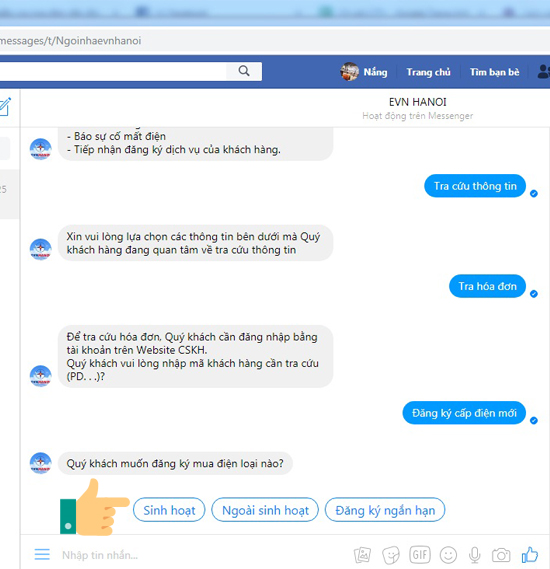Focus the Nhập tin nhắn message field
Viewport: 550px width, 569px height.
pos(203,555)
